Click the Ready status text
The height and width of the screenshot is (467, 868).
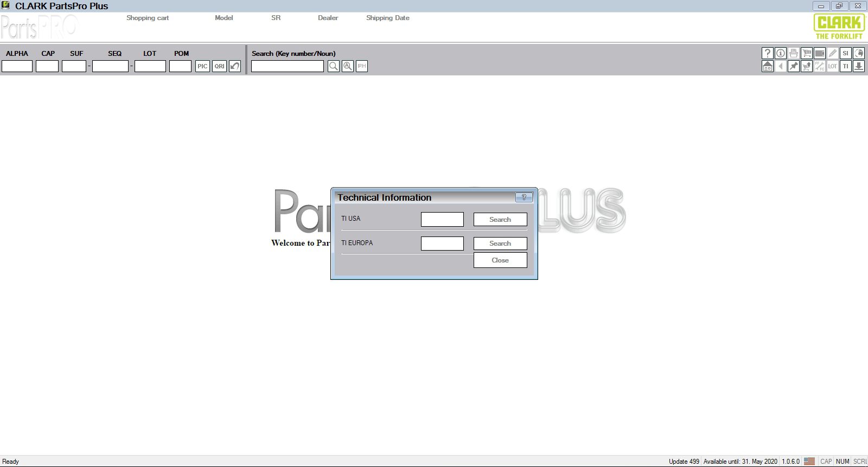(11, 462)
